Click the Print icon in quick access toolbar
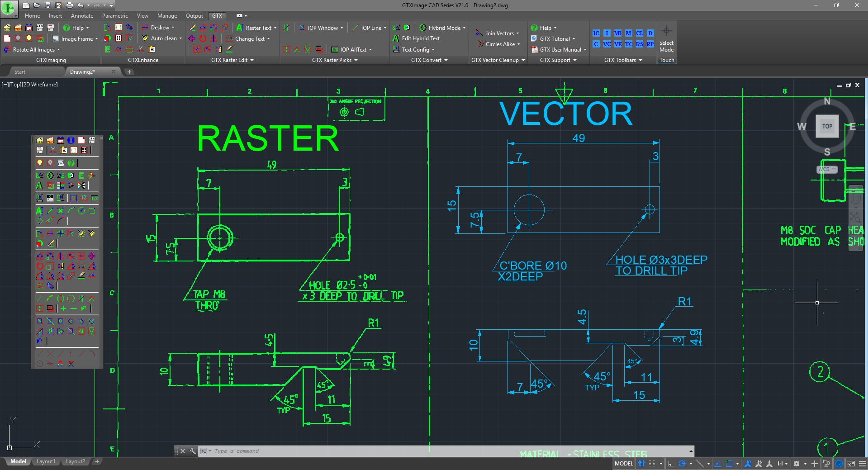Screen dimensions: 868x470 pos(70,5)
